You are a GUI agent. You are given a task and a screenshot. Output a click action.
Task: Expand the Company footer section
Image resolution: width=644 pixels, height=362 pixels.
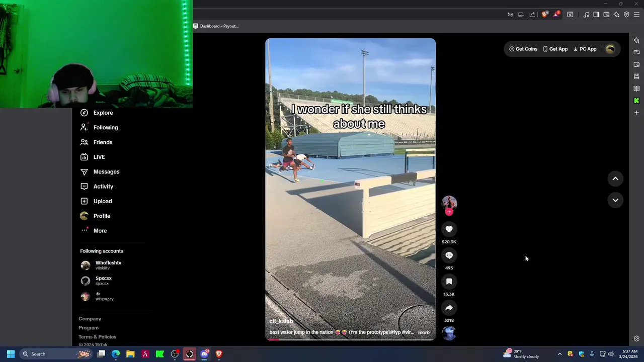pos(90,319)
